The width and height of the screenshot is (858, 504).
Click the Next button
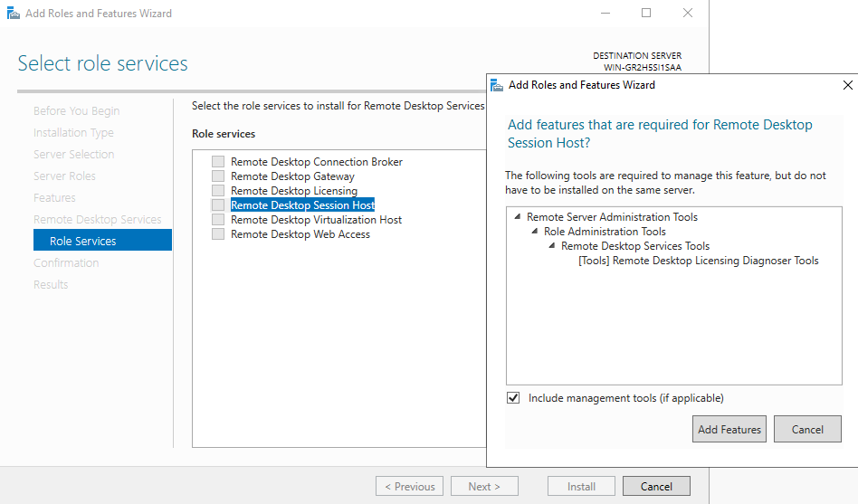coord(484,486)
